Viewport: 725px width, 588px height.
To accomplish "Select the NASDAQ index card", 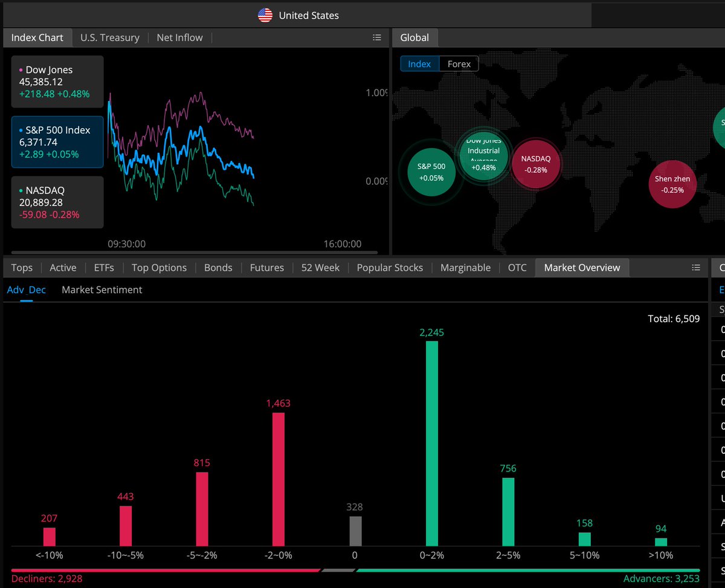I will (x=57, y=202).
